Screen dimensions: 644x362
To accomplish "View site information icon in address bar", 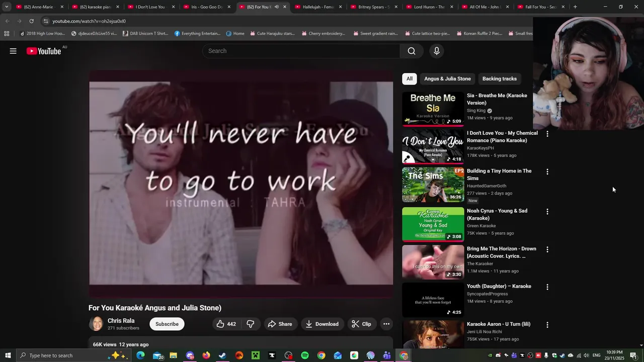I will (x=46, y=21).
